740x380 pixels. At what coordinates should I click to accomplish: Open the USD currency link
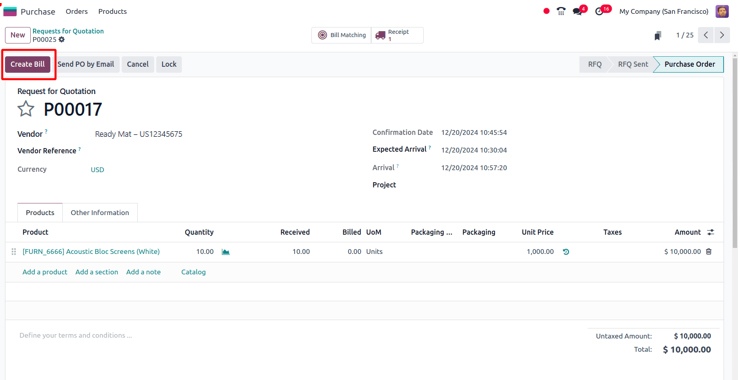[x=97, y=170]
